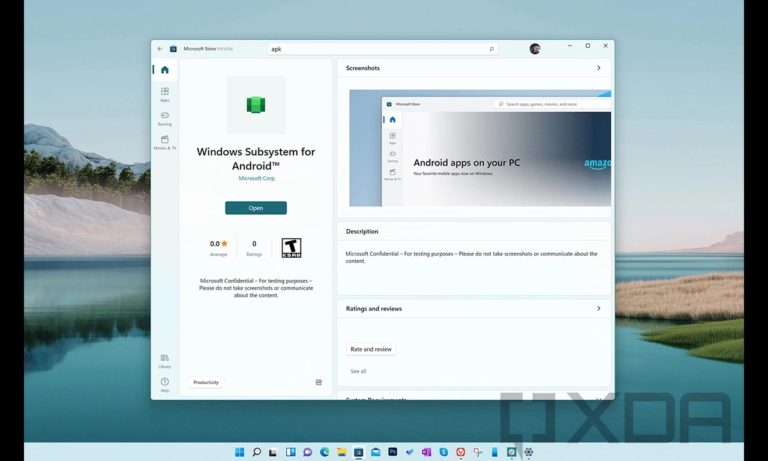Screen dimensions: 768x461
Task: Open the Microsoft Corp. publisher link
Action: coord(257,178)
